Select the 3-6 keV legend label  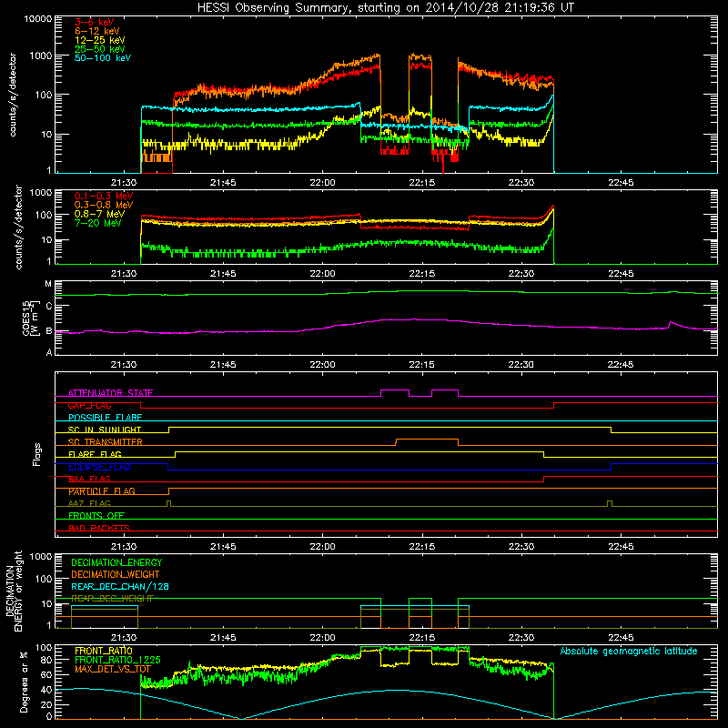(95, 22)
